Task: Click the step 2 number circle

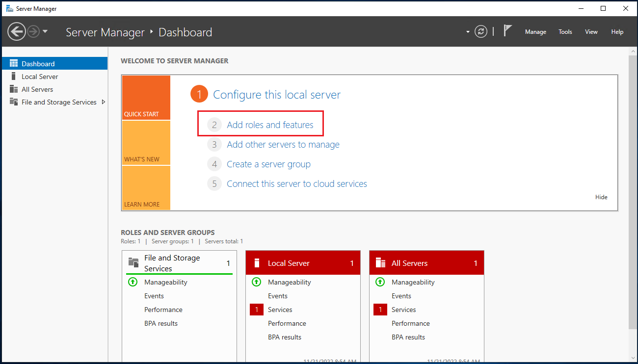Action: point(214,125)
